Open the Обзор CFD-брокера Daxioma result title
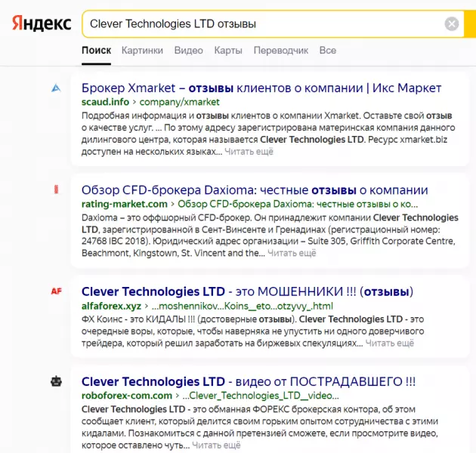The height and width of the screenshot is (453, 476). (255, 190)
